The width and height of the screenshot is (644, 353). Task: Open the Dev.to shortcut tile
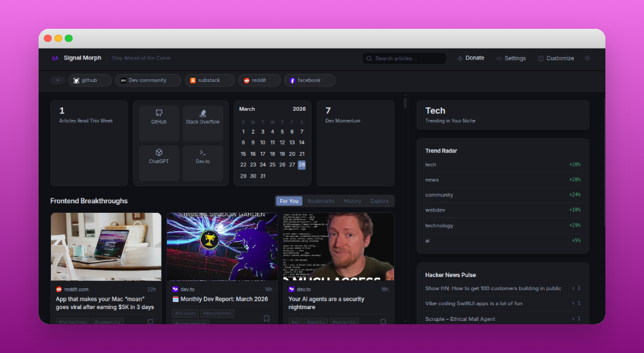[203, 163]
